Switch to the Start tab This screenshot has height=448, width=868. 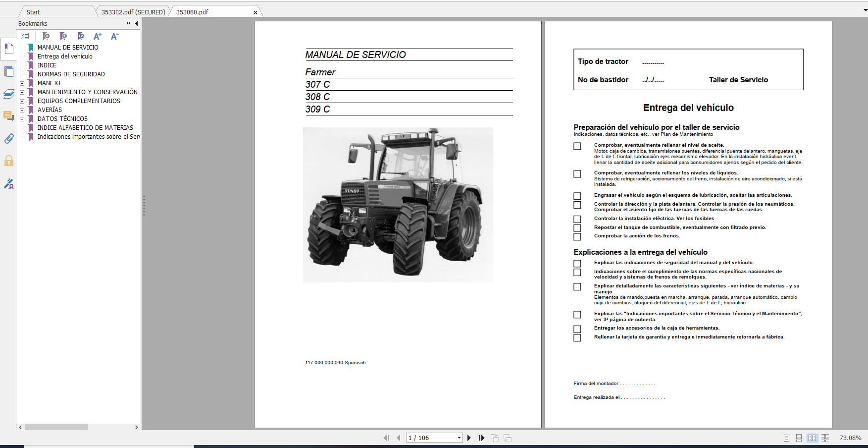tap(33, 12)
